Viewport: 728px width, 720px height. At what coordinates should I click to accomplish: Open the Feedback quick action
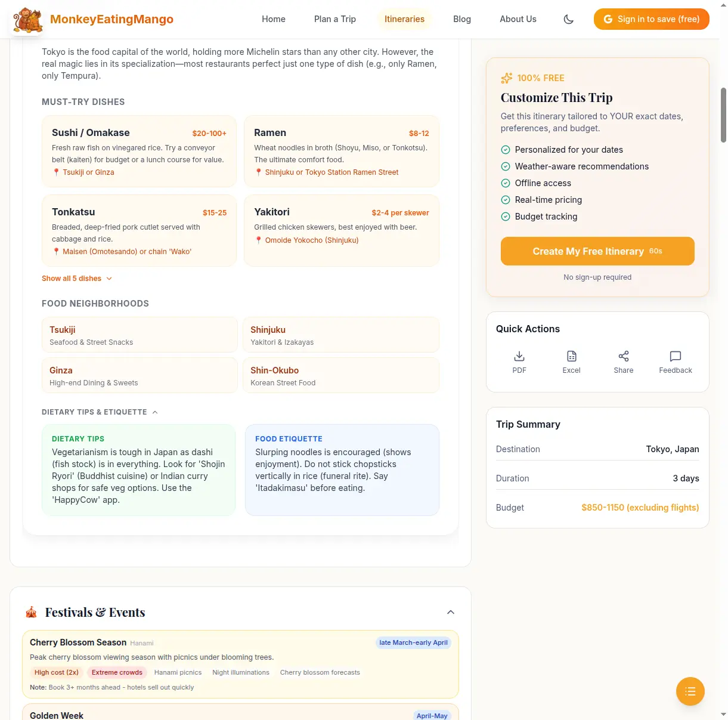pos(676,362)
